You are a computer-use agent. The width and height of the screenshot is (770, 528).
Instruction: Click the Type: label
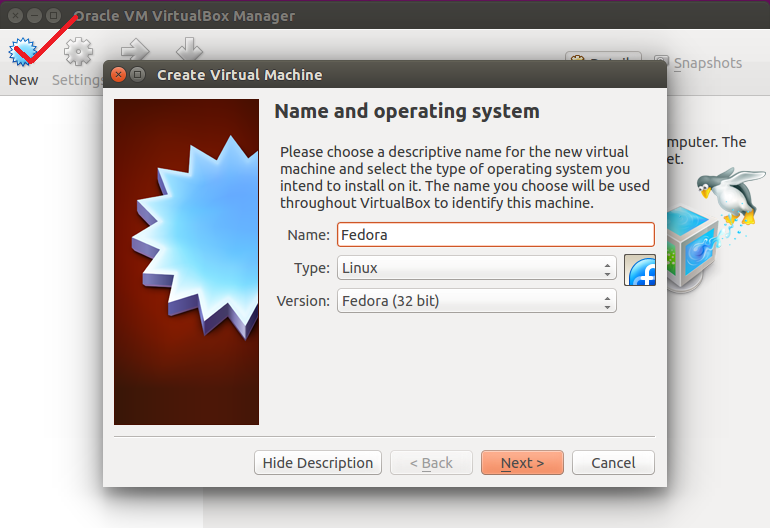coord(312,268)
